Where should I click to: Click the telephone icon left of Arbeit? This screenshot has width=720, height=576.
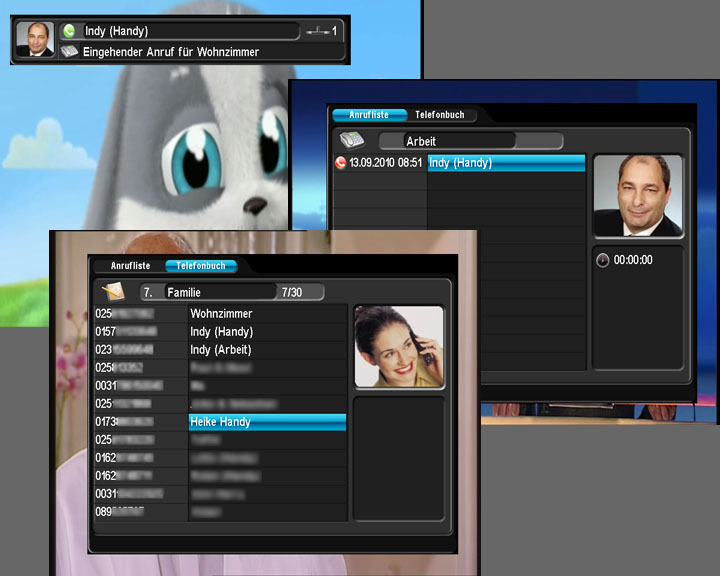tap(352, 141)
